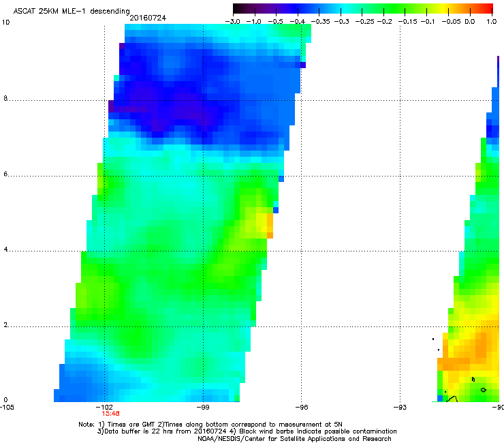
Task: Click the black coastline outline at bottom right
Action: pyautogui.click(x=452, y=399)
